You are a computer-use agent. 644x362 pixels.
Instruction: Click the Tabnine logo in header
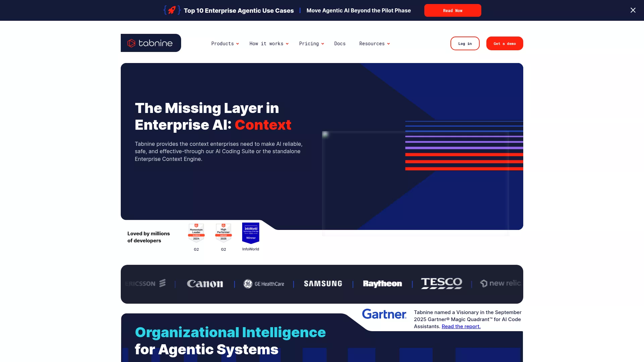coord(151,43)
